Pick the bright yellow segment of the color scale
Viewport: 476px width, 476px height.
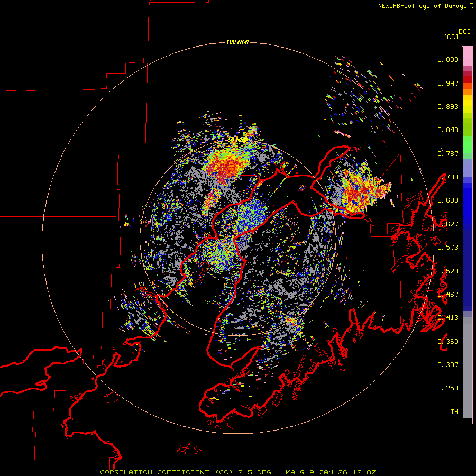pos(467,104)
